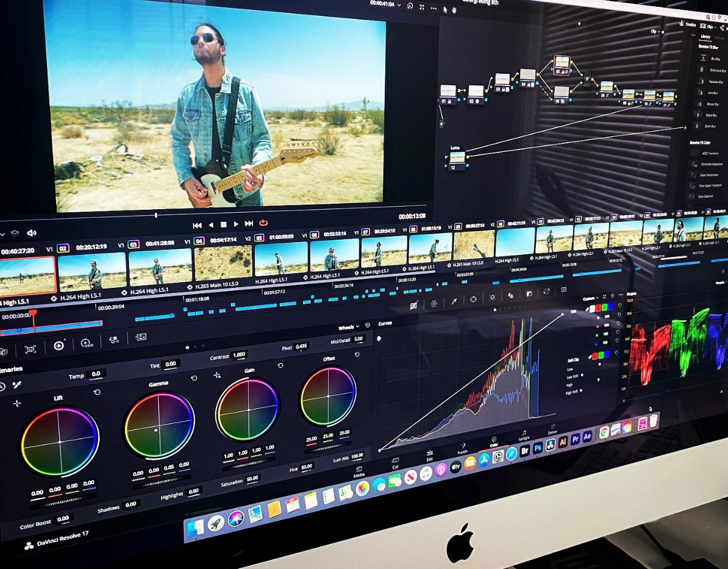Screen dimensions: 728x569
Task: Reset the Offset wheel
Action: (357, 354)
